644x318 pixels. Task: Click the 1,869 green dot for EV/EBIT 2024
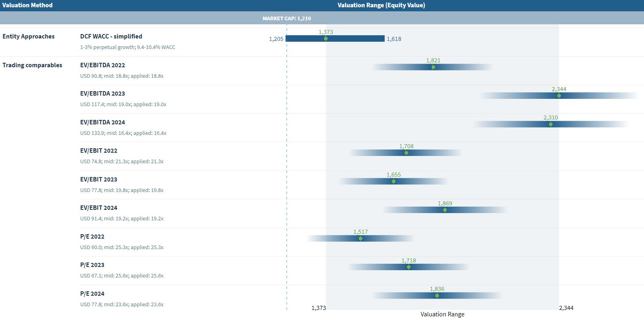point(445,210)
